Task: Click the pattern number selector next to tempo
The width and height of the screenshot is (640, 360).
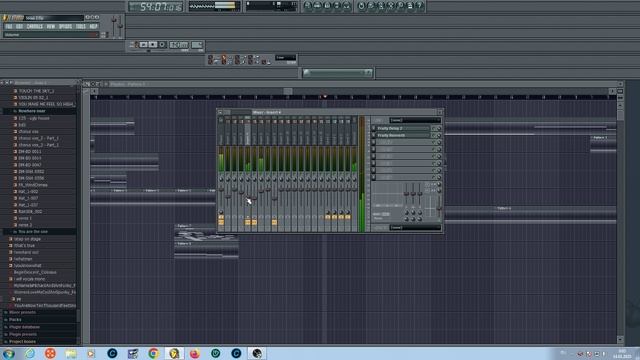Action: pos(197,44)
